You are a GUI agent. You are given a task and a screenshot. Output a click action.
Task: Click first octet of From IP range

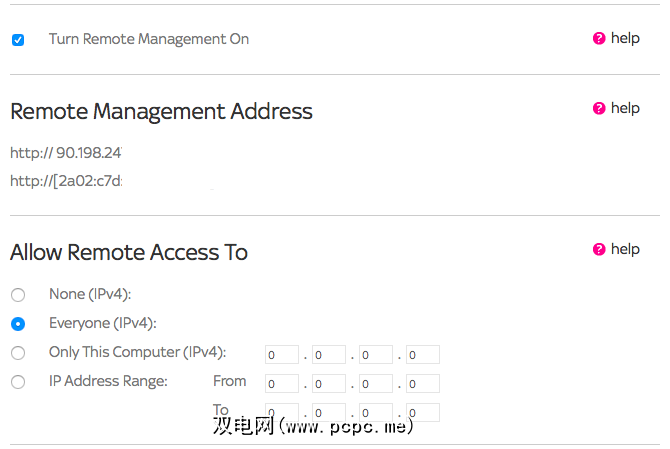pyautogui.click(x=282, y=383)
